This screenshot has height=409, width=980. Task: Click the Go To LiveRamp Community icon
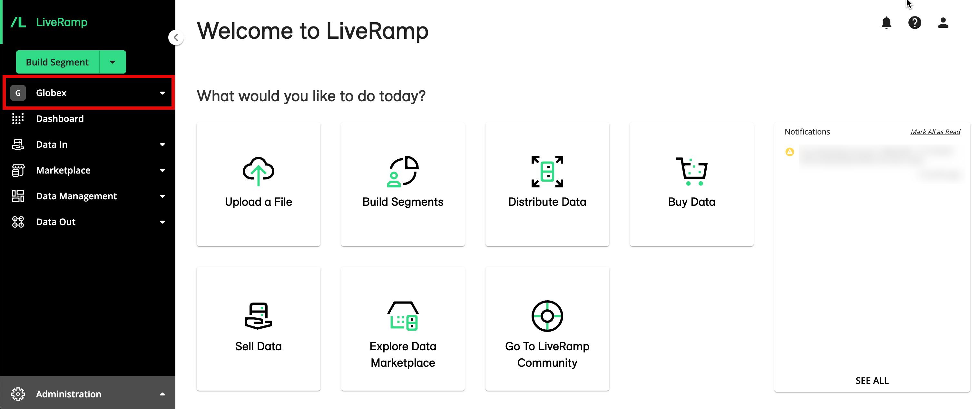click(x=547, y=315)
